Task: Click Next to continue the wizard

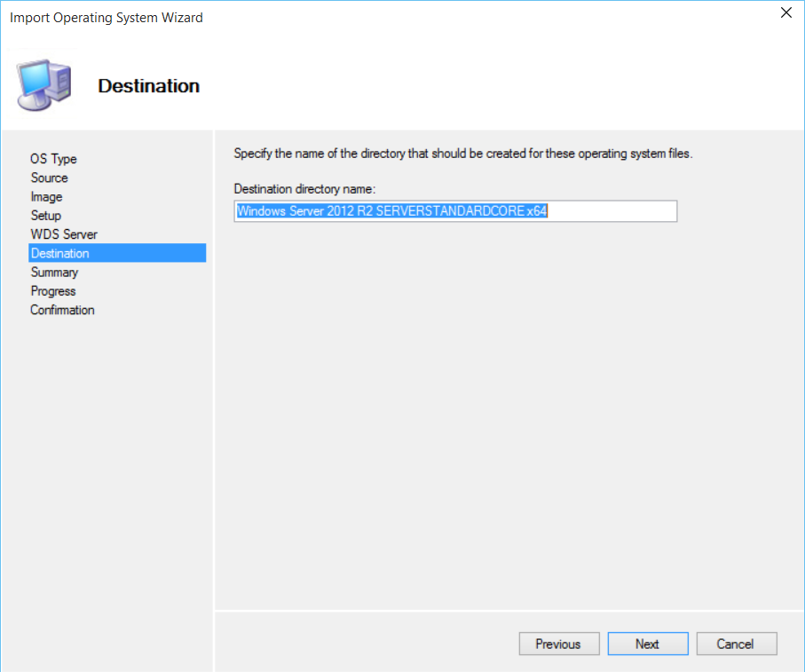Action: tap(647, 644)
